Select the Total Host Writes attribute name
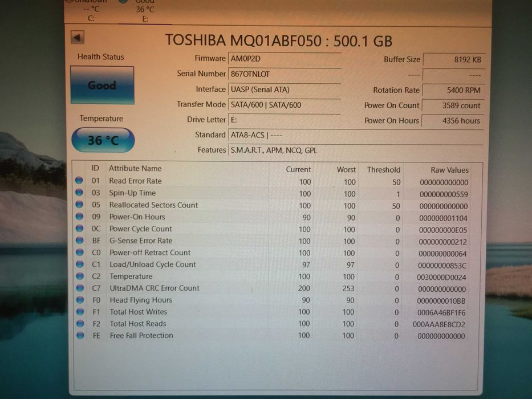The height and width of the screenshot is (399, 532). pos(139,312)
